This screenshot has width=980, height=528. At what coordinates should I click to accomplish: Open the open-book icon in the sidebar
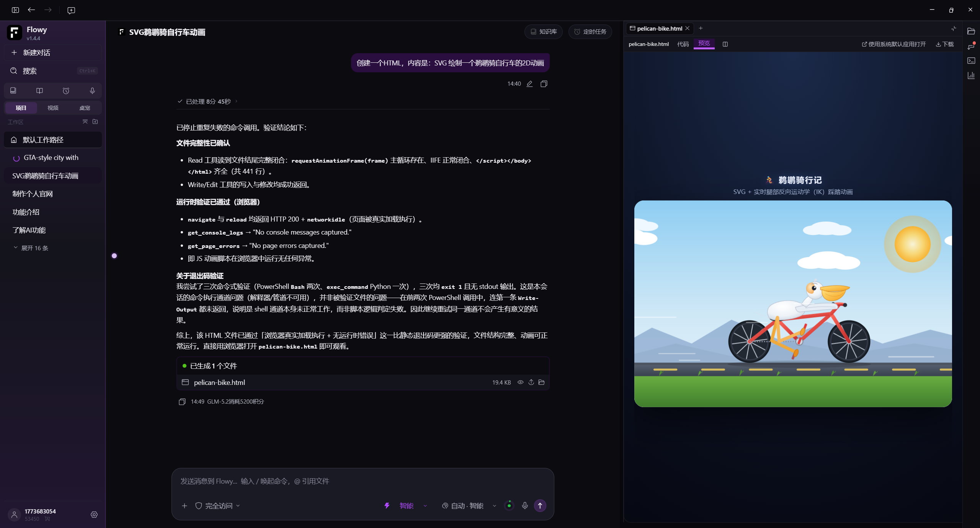pos(39,91)
